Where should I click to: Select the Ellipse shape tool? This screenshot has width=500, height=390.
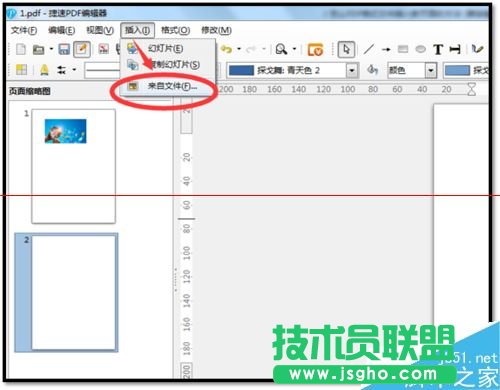(x=421, y=49)
